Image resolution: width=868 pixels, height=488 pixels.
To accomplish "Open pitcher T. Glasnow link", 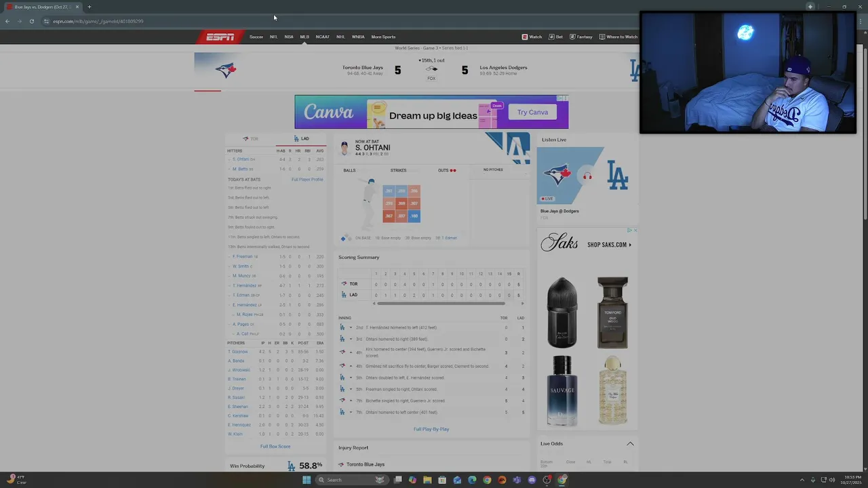I will click(239, 352).
